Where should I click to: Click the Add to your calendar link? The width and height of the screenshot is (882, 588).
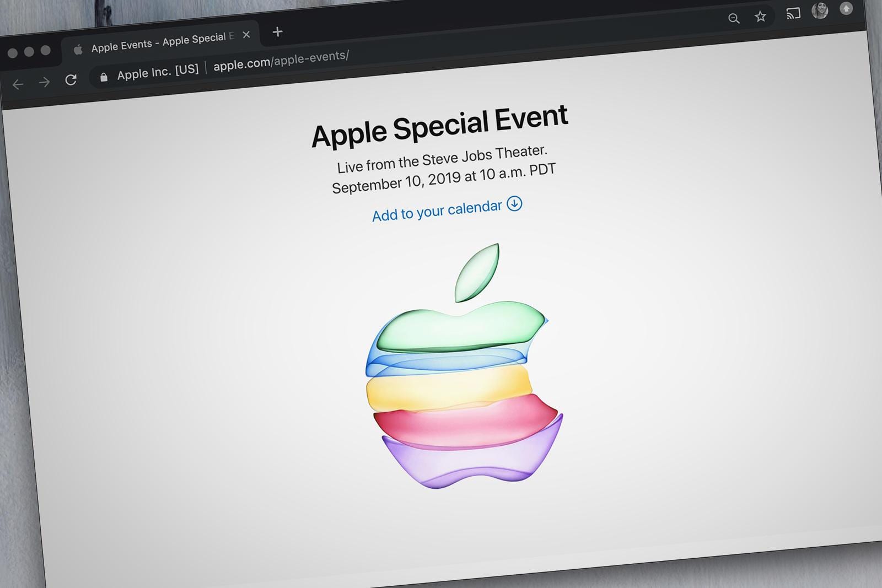coord(437,211)
